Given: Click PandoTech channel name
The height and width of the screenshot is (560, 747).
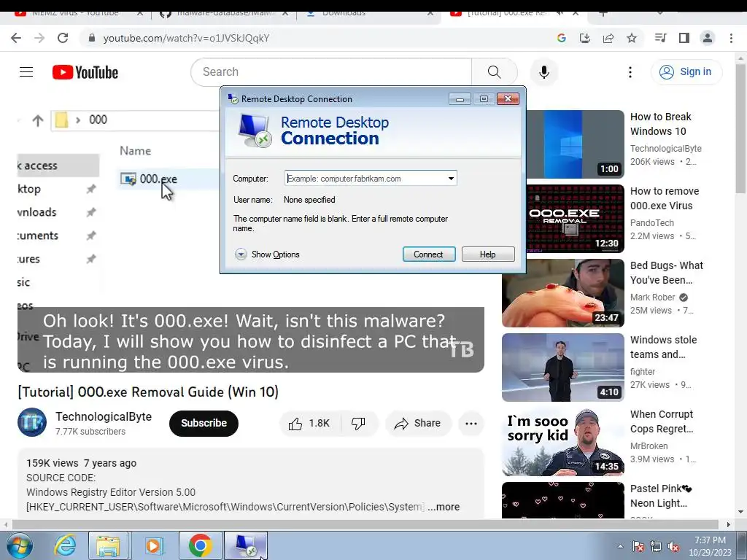Looking at the screenshot, I should pyautogui.click(x=651, y=223).
